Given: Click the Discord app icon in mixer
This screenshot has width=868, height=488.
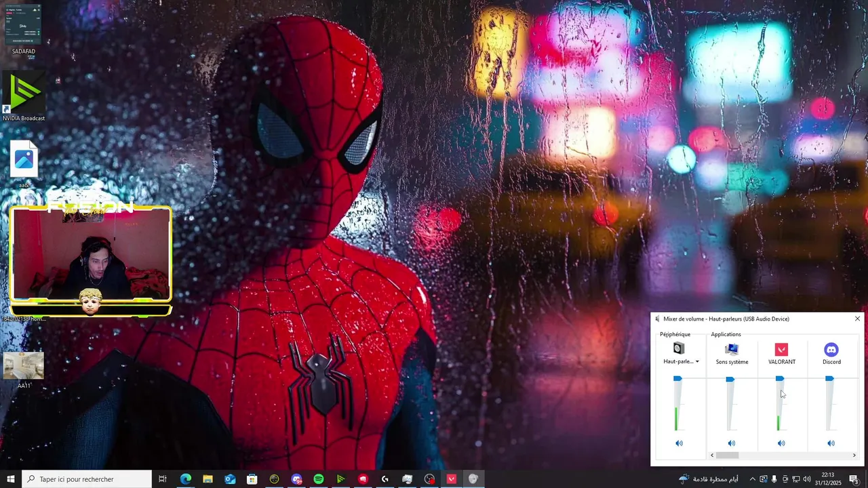Looking at the screenshot, I should tap(831, 349).
